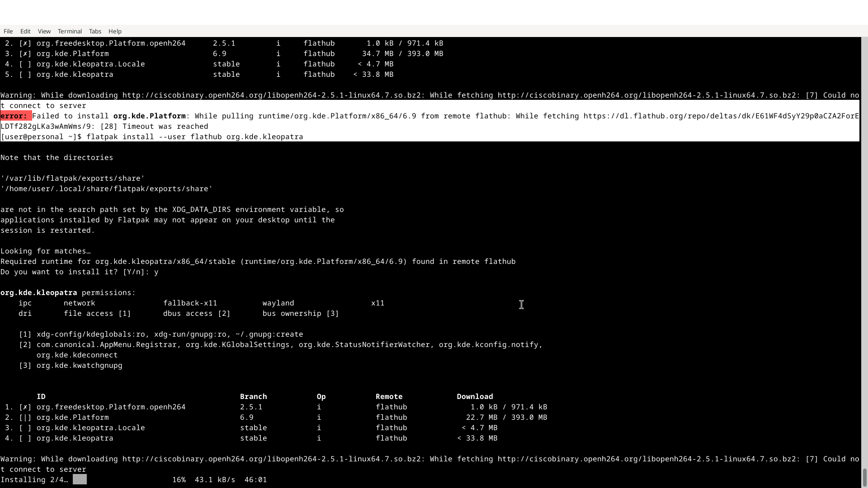This screenshot has width=868, height=488.
Task: Open the Help menu
Action: pyautogui.click(x=115, y=31)
